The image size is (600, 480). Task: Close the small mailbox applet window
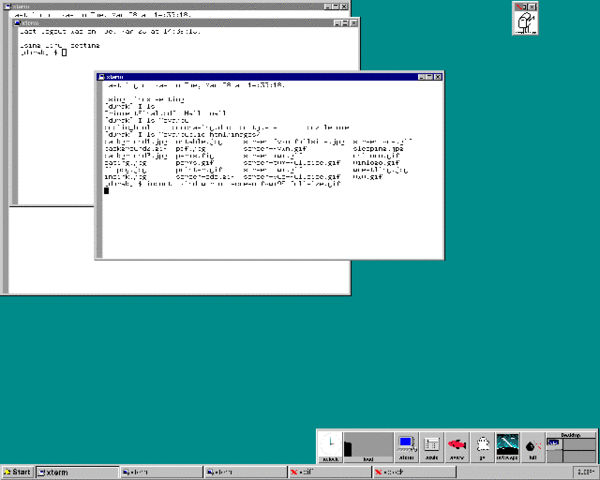coord(532,7)
